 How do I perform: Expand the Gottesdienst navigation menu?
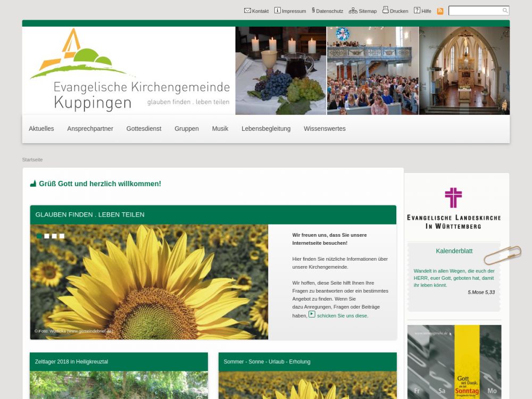point(144,129)
